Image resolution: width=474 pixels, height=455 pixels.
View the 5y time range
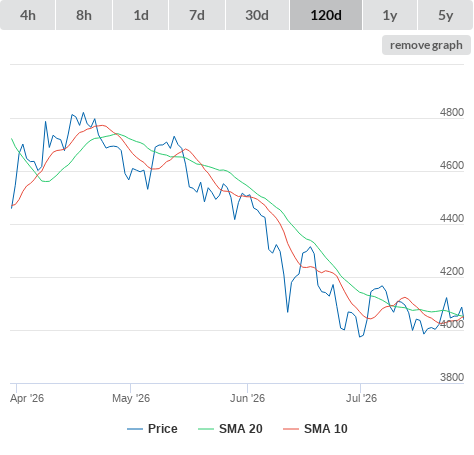coord(445,15)
